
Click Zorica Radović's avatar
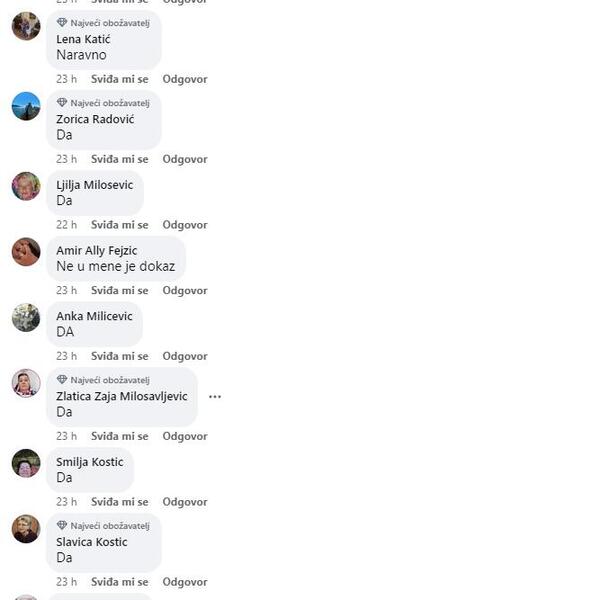click(x=26, y=106)
